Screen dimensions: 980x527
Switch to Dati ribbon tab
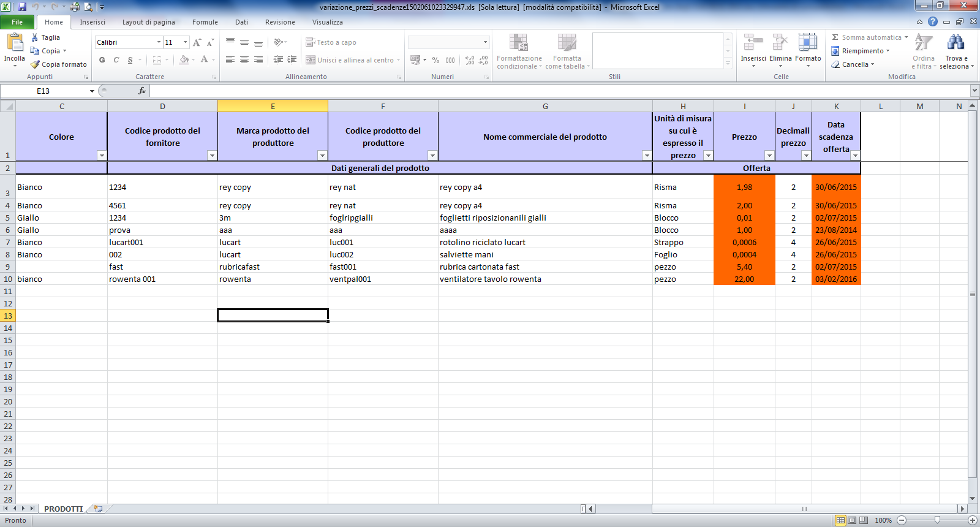242,22
